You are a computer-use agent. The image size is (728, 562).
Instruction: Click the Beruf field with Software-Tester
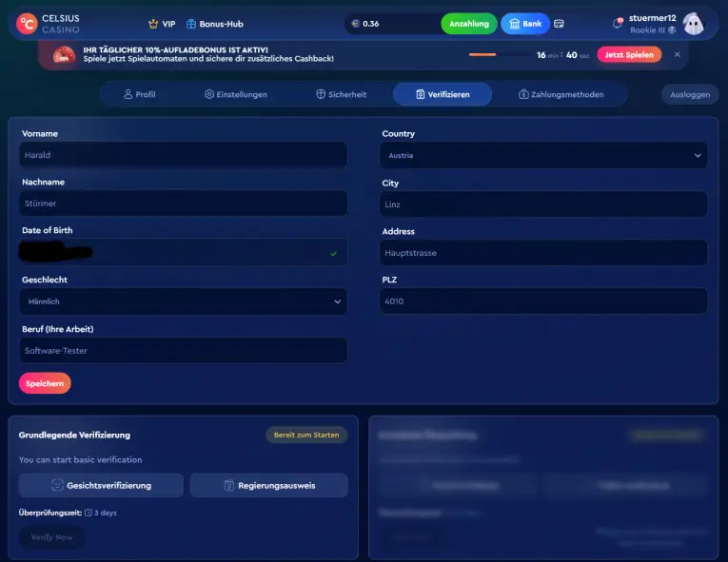click(x=184, y=351)
